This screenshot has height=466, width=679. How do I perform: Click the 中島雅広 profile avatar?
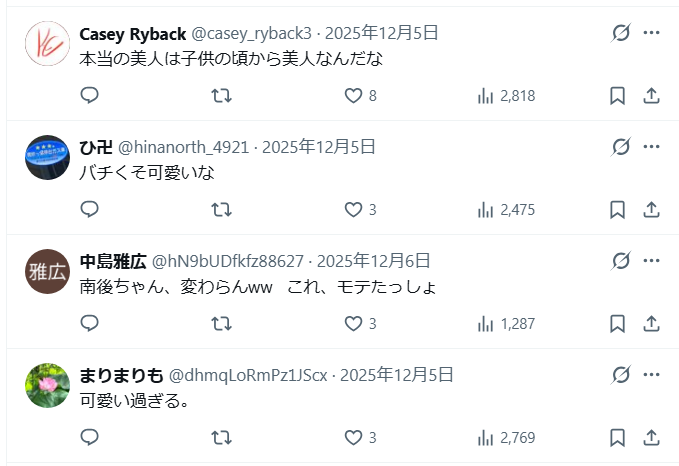click(47, 272)
